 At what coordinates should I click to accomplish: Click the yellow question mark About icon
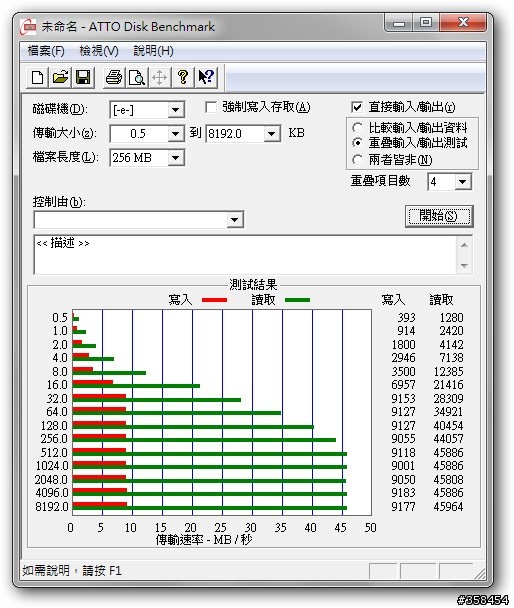183,78
